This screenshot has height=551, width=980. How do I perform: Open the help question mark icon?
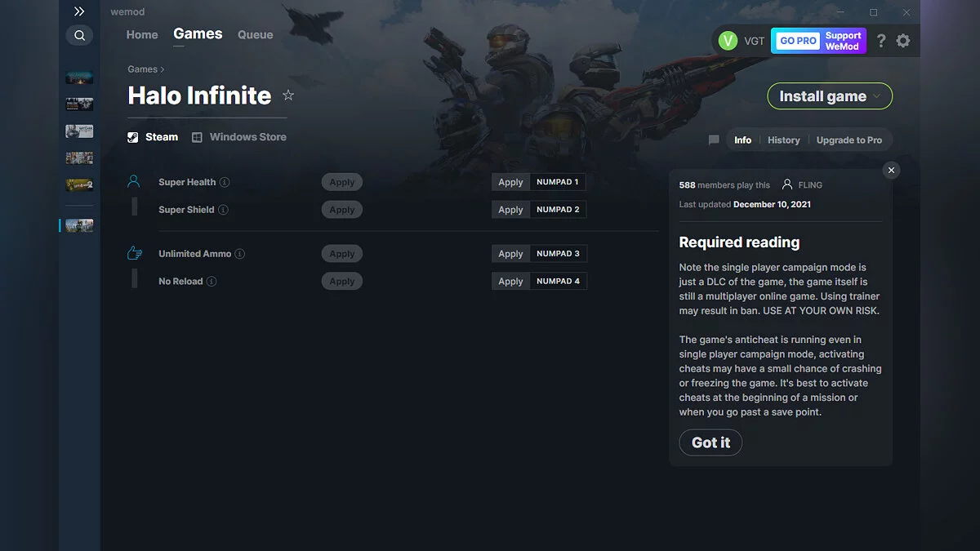click(881, 41)
